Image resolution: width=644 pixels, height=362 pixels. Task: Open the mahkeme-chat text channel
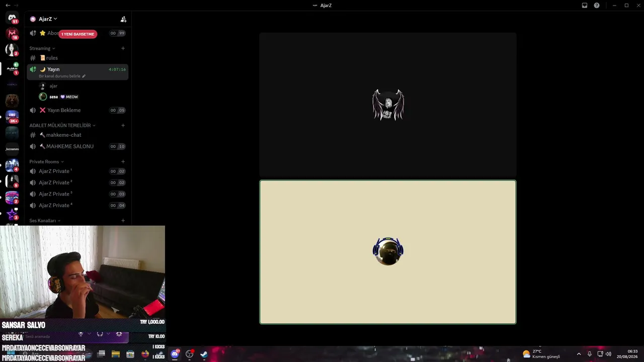tap(77, 135)
